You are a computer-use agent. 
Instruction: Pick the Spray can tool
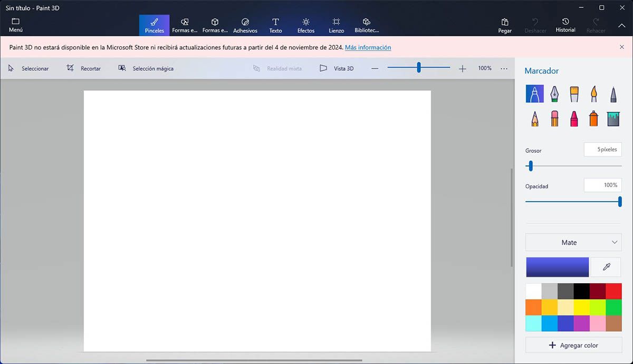coord(593,119)
